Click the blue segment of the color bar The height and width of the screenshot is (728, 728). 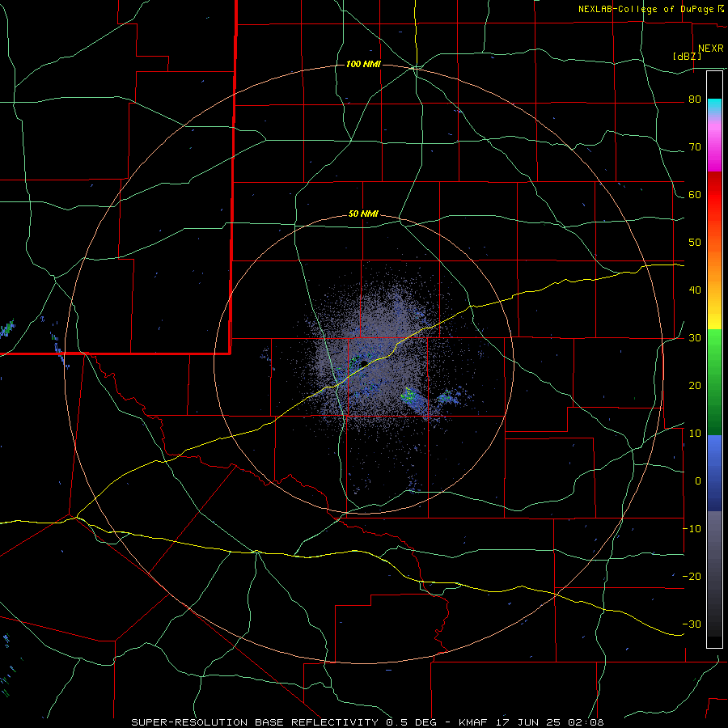[714, 473]
